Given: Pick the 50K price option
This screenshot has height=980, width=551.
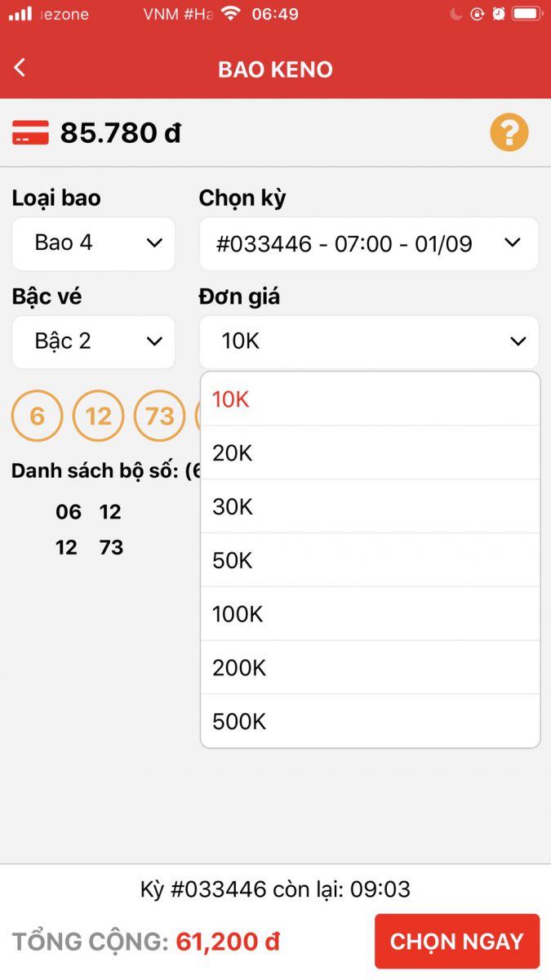Looking at the screenshot, I should click(x=370, y=560).
